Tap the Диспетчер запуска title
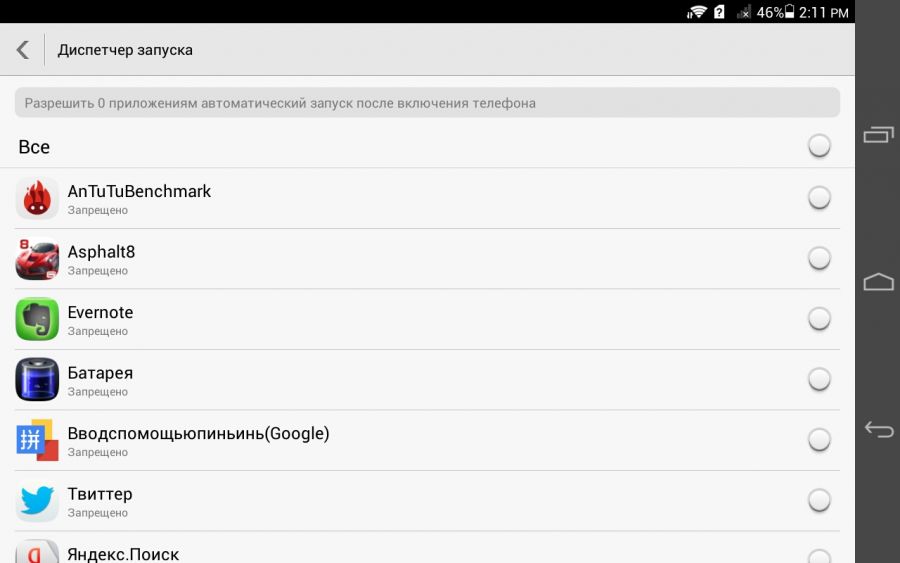Image resolution: width=900 pixels, height=563 pixels. pos(125,50)
